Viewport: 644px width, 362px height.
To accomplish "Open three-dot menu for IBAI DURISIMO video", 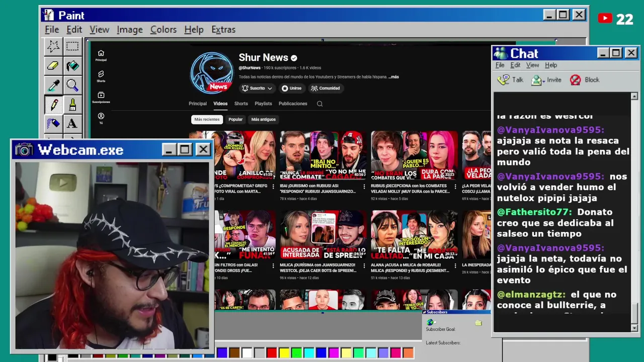I will tap(364, 187).
